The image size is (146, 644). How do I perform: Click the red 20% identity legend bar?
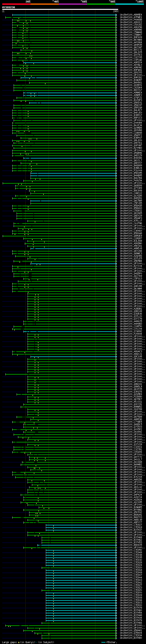pos(16,4)
